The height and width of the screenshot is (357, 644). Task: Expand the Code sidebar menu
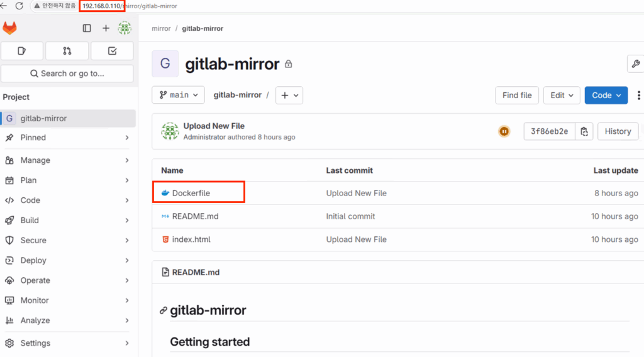click(x=68, y=200)
